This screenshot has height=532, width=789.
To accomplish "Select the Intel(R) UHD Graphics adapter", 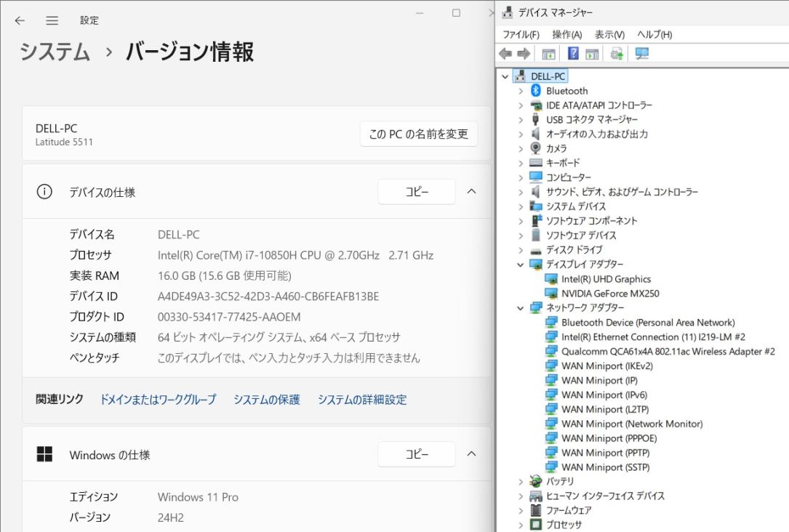I will coord(606,279).
